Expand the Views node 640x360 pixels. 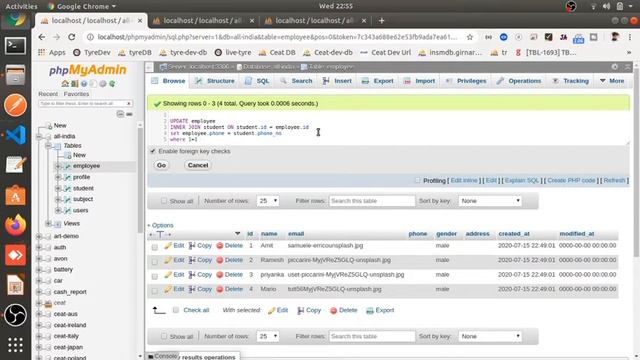(49, 224)
